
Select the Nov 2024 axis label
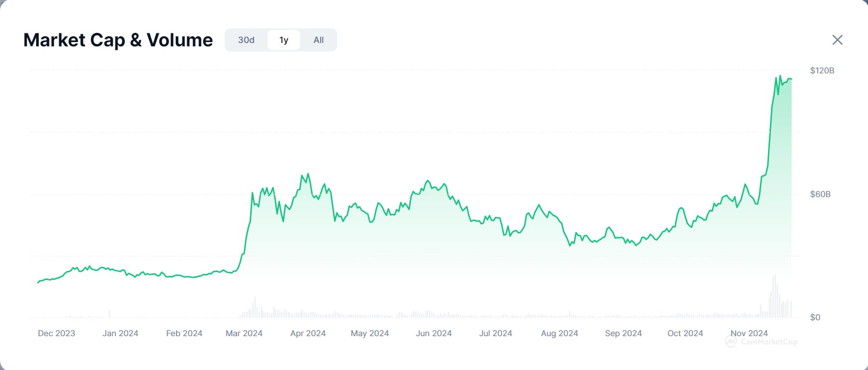pos(749,333)
